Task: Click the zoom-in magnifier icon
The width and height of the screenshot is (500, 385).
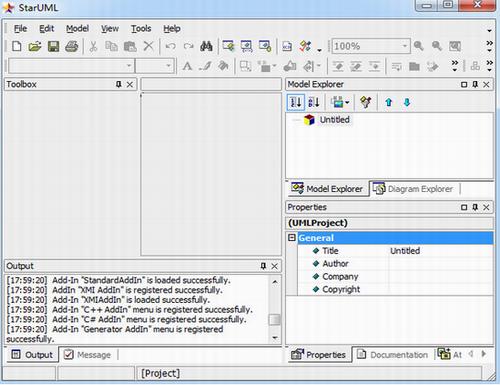Action: [419, 46]
